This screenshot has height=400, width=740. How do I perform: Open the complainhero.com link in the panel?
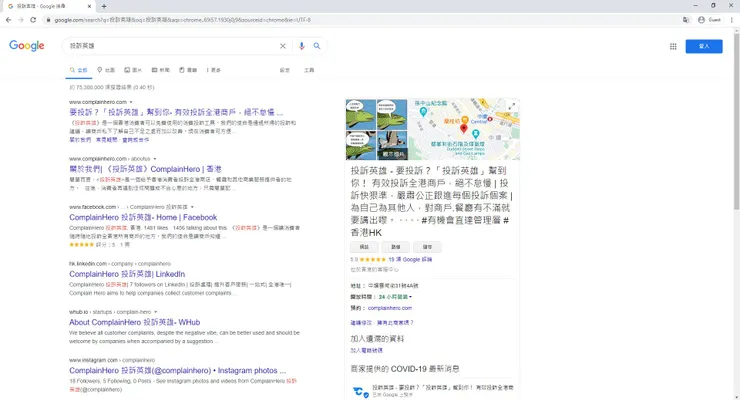click(x=390, y=308)
